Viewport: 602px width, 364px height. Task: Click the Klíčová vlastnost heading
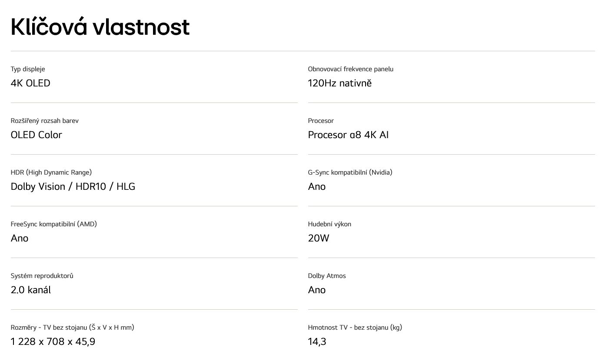point(100,27)
